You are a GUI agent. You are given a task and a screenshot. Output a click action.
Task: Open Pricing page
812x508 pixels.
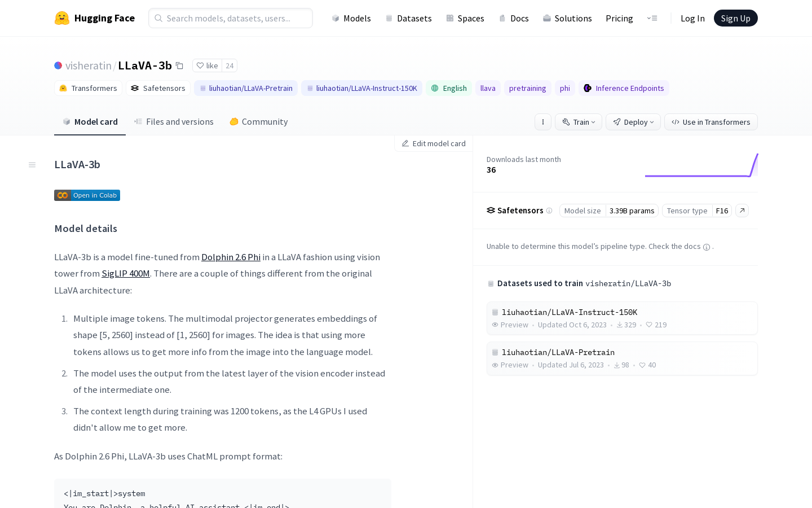(619, 18)
